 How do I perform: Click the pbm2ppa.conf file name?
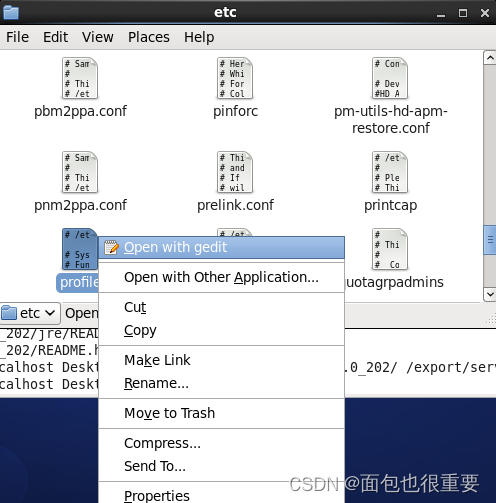click(80, 111)
